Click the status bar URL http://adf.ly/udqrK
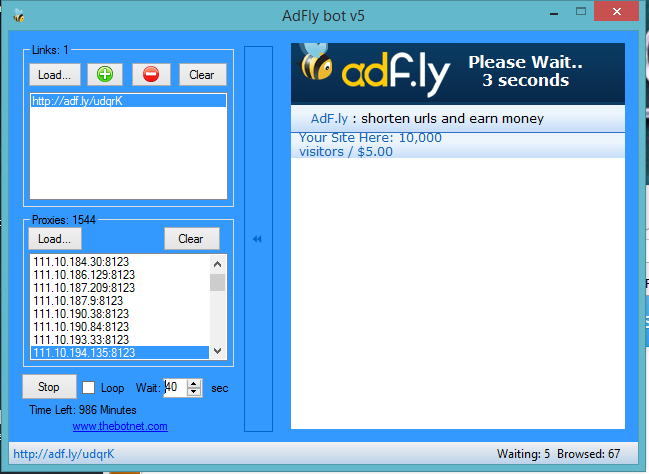 pos(64,454)
